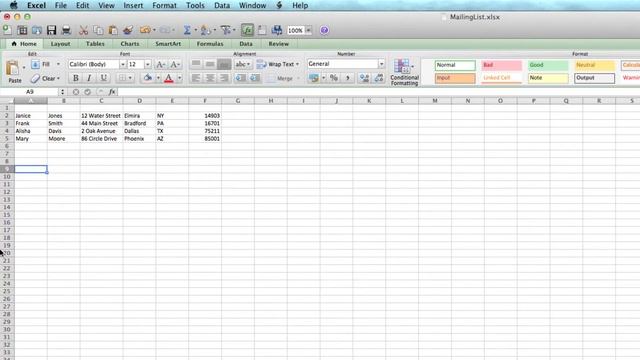Increase font size with the larger A
Image resolution: width=640 pixels, height=360 pixels.
pos(161,64)
